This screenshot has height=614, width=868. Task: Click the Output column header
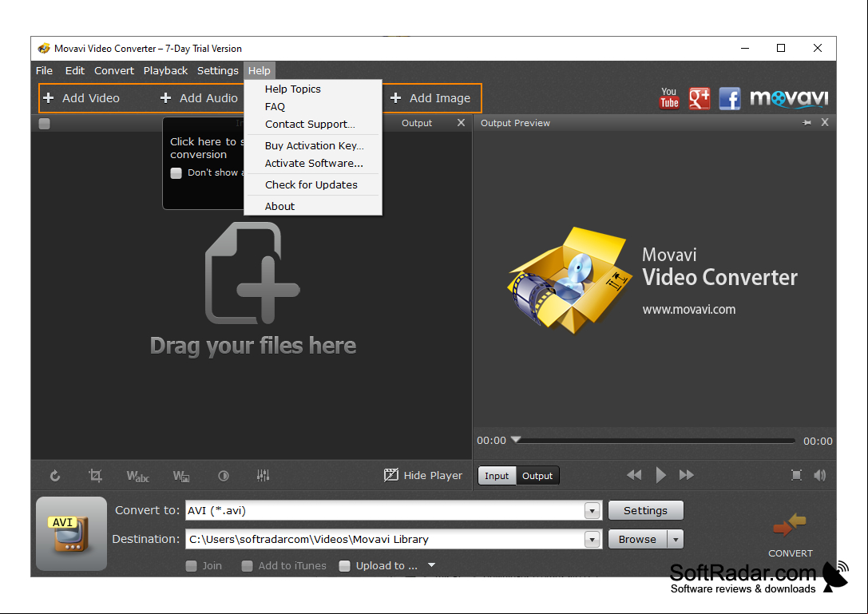click(x=417, y=123)
